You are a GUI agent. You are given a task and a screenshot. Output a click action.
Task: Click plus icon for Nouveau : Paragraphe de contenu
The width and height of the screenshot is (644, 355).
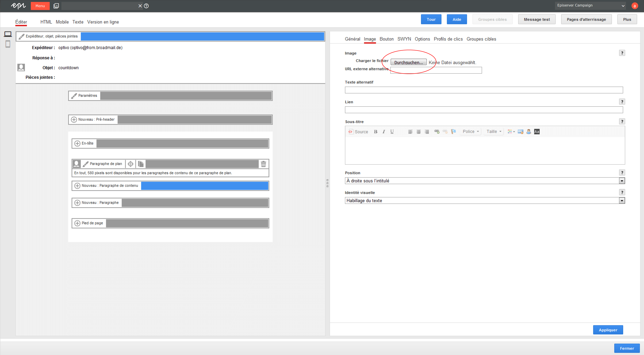[x=77, y=186]
